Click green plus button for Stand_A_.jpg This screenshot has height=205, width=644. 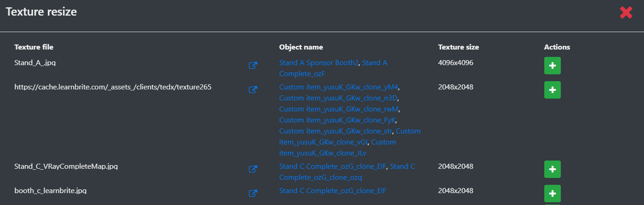pyautogui.click(x=552, y=66)
